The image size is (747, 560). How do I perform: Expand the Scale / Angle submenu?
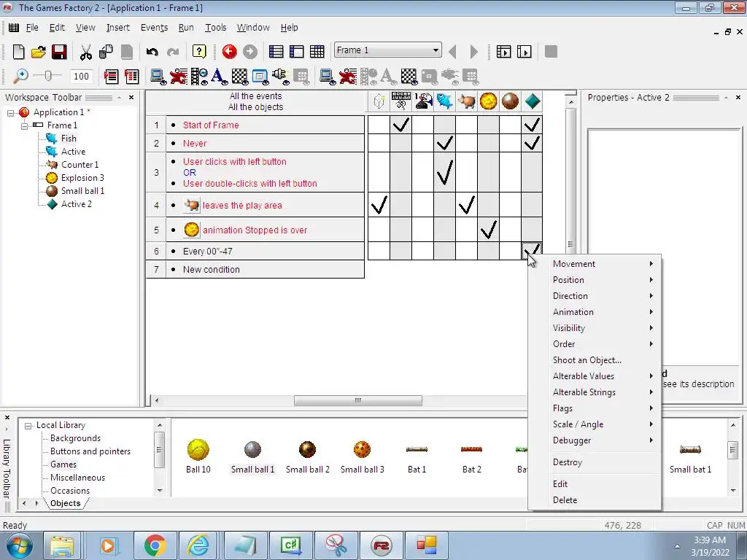[595, 424]
